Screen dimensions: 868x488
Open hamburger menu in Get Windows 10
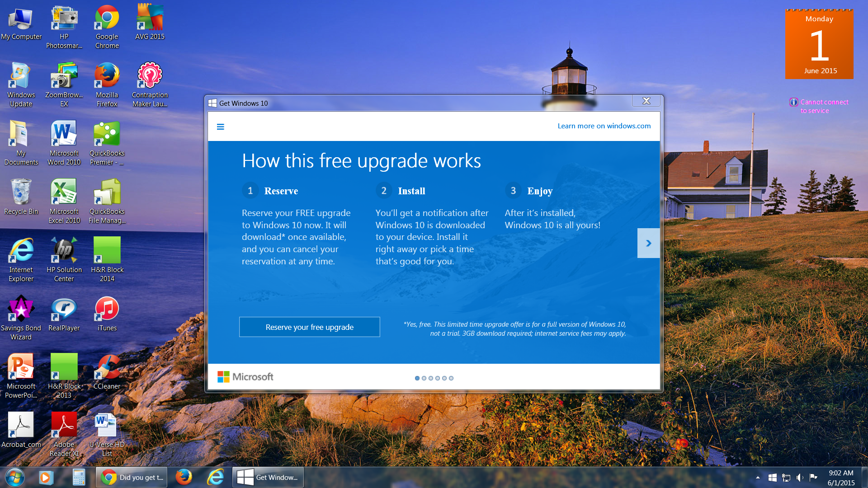pos(221,127)
